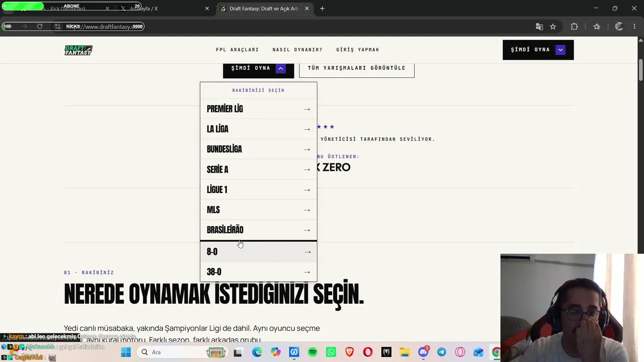Open a new browser tab
The width and height of the screenshot is (644, 362).
coord(322,9)
